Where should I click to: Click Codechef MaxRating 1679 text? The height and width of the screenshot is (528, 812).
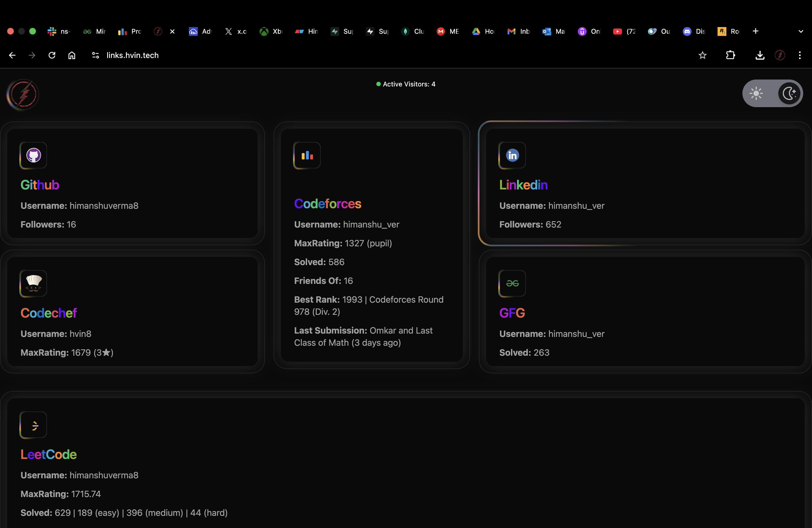point(67,352)
